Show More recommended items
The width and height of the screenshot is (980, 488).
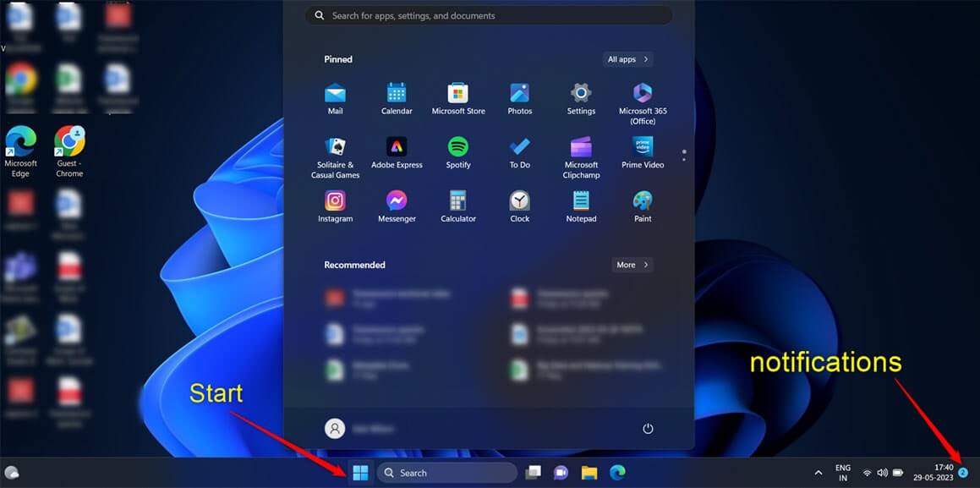coord(632,265)
